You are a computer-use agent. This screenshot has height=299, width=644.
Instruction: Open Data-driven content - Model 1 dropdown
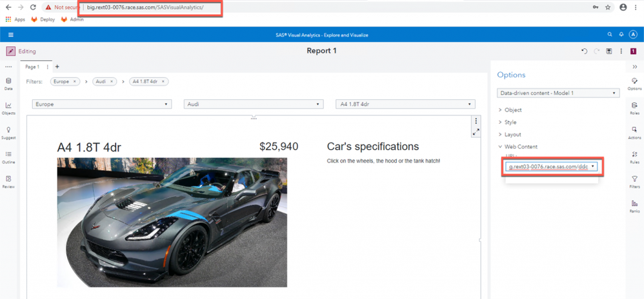click(x=558, y=93)
